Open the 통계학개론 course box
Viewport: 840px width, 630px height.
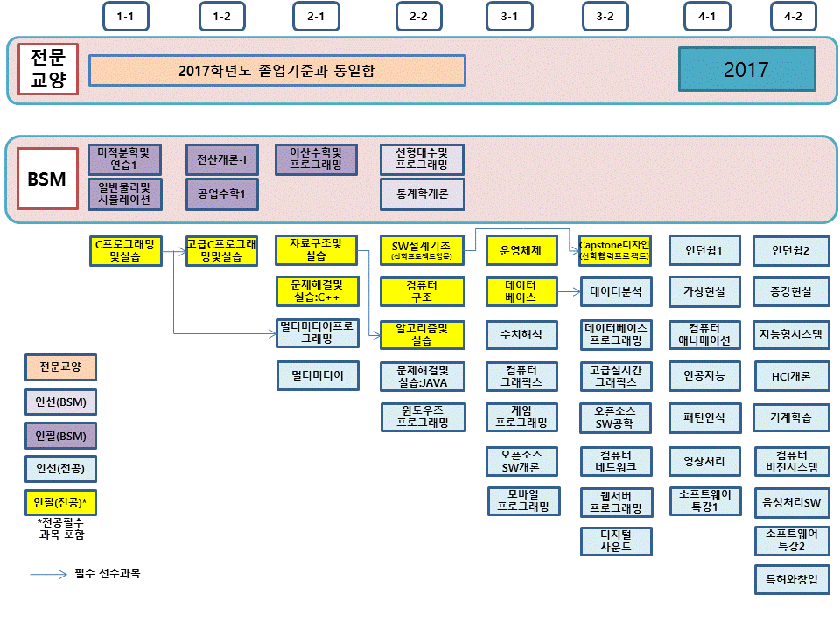(x=423, y=194)
